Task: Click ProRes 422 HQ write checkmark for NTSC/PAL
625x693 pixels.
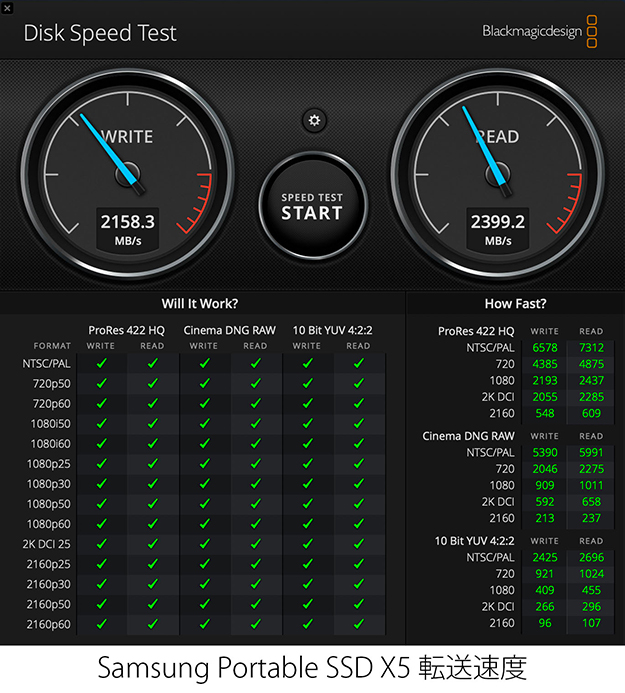Action: click(101, 364)
